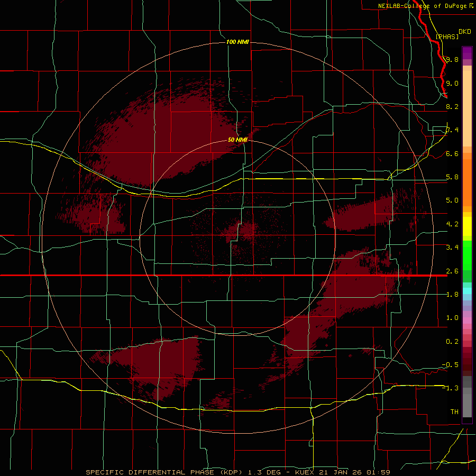Click the "[PHAS]" legend unit label
The height and width of the screenshot is (476, 476).
(x=447, y=36)
